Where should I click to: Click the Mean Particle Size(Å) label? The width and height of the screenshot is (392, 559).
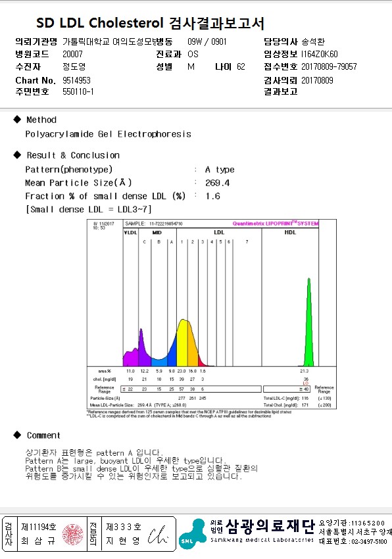coord(78,183)
